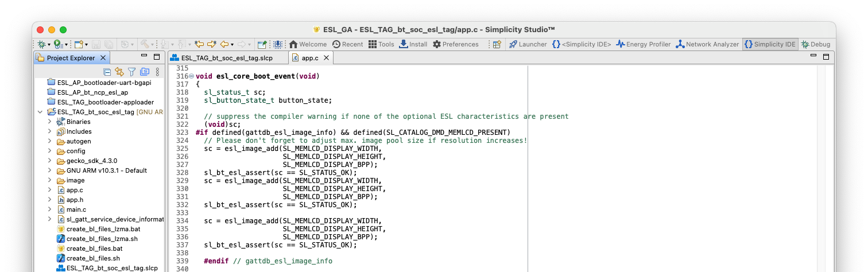Toggle Link with Editor in Project Explorer
This screenshot has width=868, height=272.
point(119,72)
